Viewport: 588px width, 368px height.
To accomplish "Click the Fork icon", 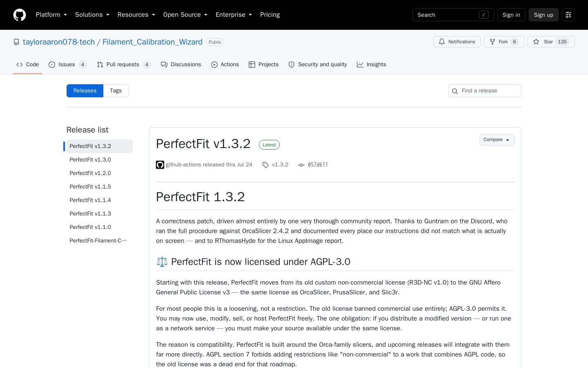I will point(492,42).
